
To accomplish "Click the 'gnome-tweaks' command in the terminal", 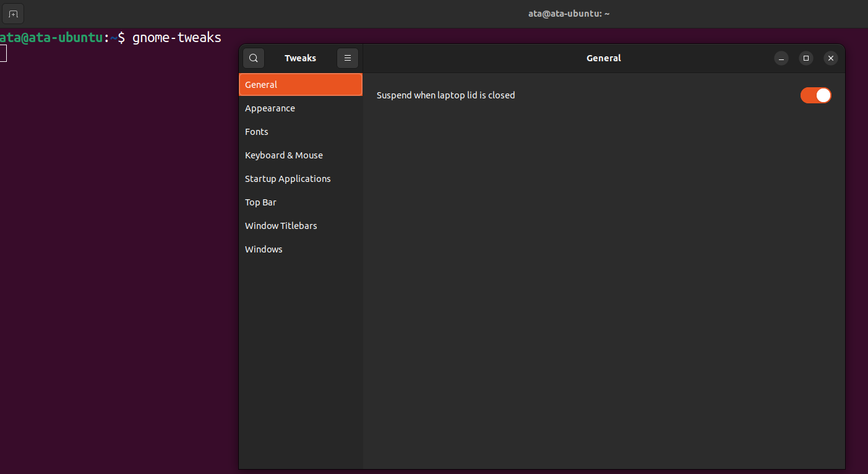I will (x=177, y=38).
